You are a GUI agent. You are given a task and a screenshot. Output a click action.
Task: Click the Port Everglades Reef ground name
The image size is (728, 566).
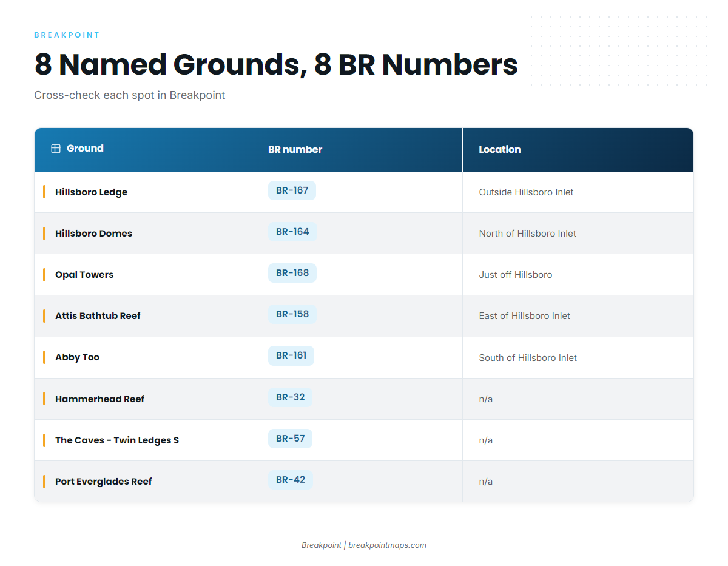(104, 482)
